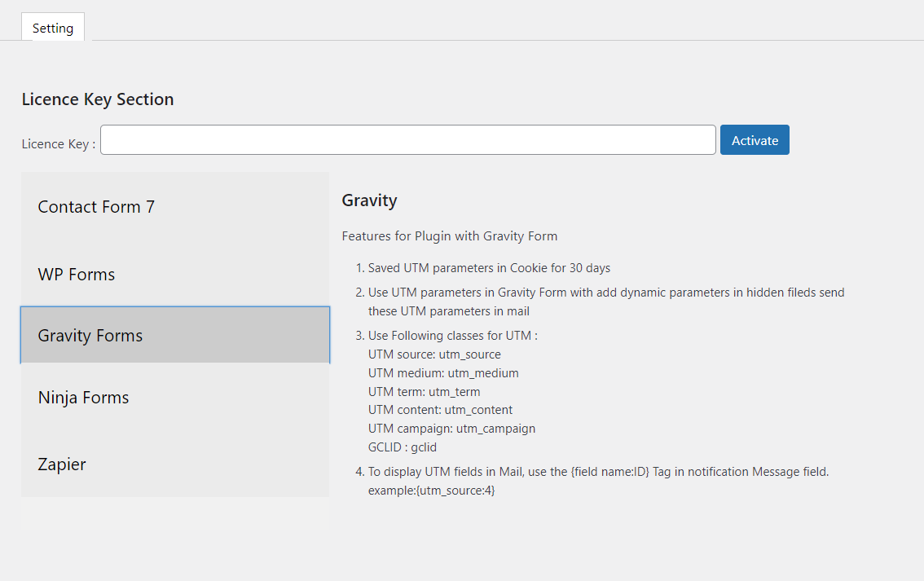Switch to the Zapier integration section
924x581 pixels.
60,464
